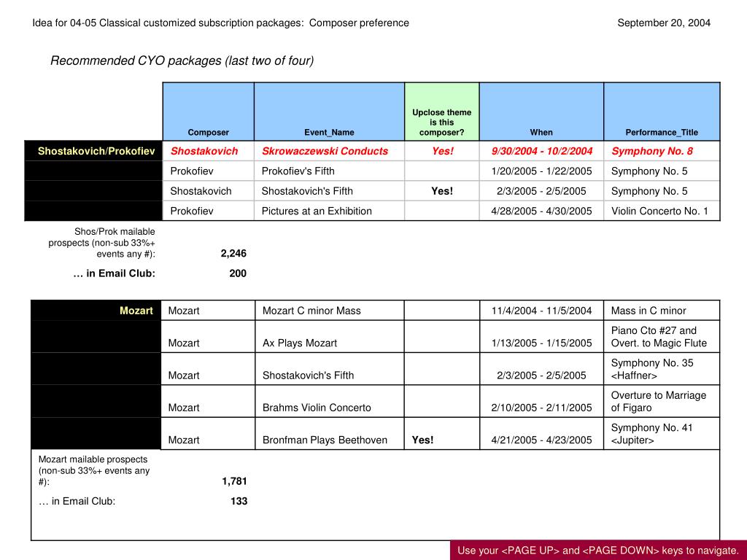747x560 pixels.
Task: Select date '4/28/2005 - 4/30/2005'
Action: click(x=542, y=211)
